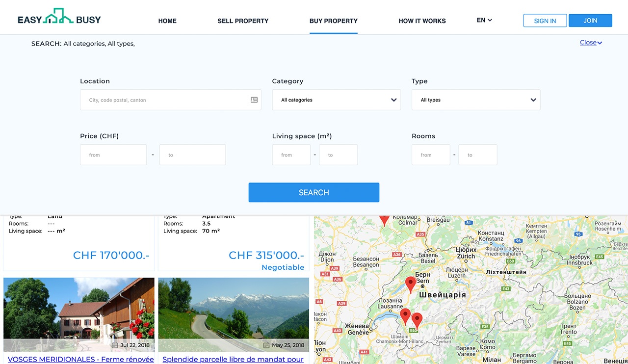The height and width of the screenshot is (364, 628).
Task: Collapse search panel with Close link
Action: pyautogui.click(x=590, y=43)
